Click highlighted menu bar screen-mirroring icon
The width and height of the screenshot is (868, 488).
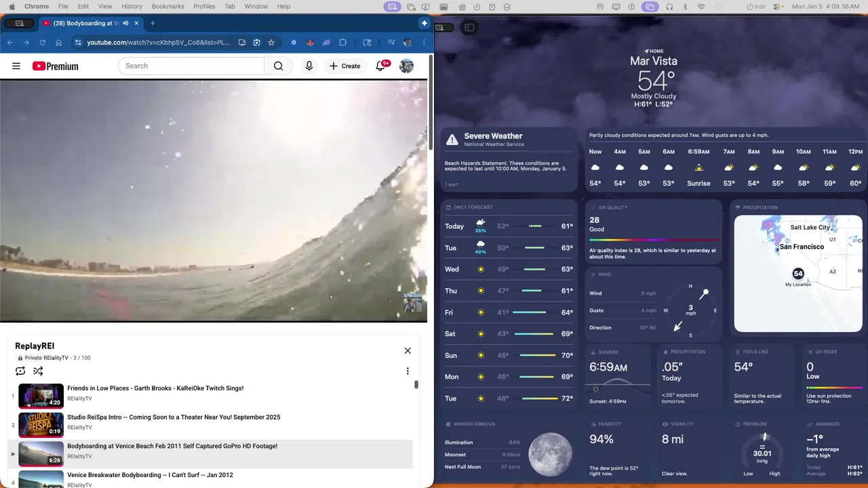[x=650, y=6]
